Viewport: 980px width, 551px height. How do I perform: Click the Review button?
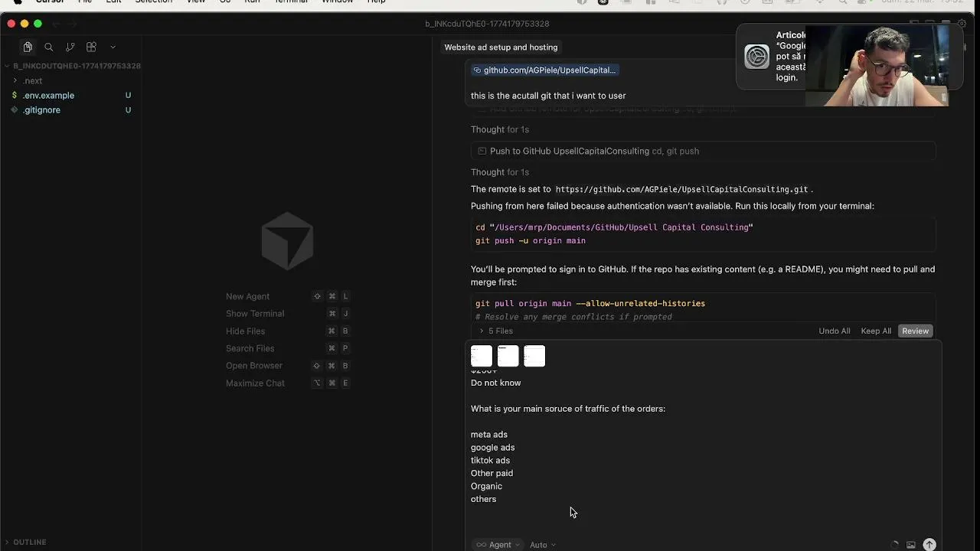tap(915, 331)
